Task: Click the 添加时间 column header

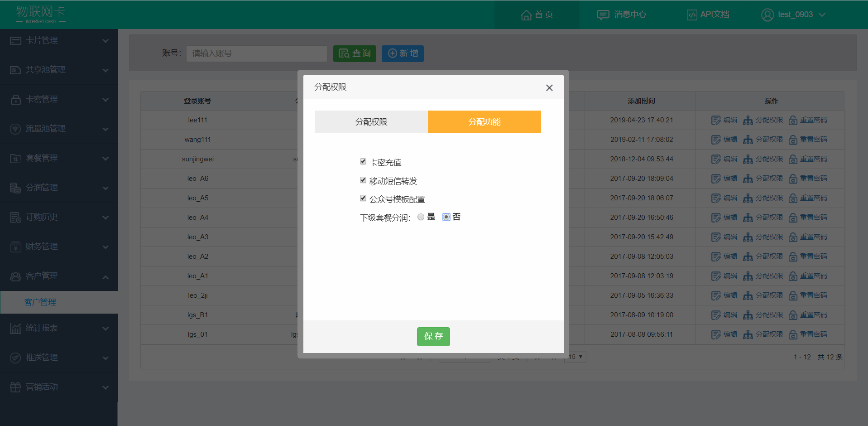Action: tap(641, 101)
